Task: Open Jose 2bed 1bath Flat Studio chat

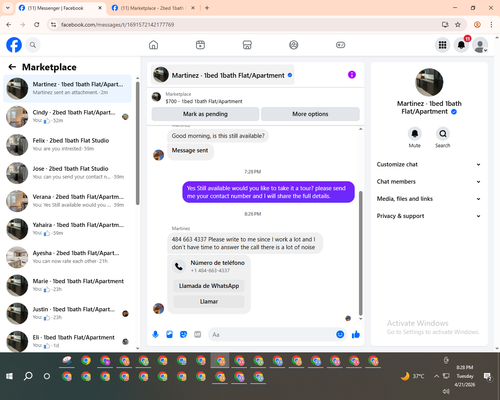Action: point(67,173)
